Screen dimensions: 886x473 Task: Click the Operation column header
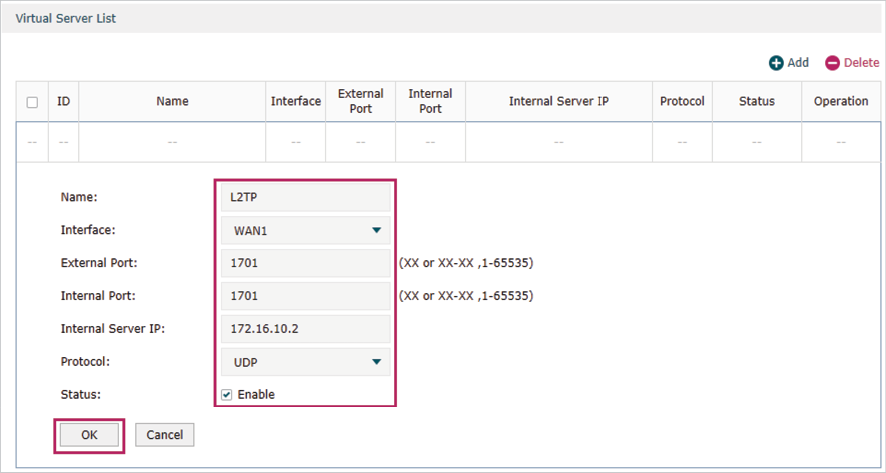841,102
